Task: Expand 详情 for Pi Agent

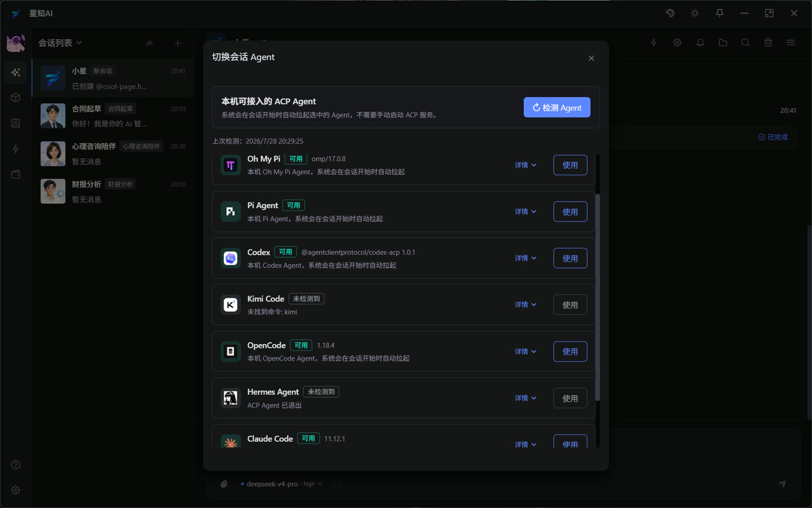Action: point(525,212)
